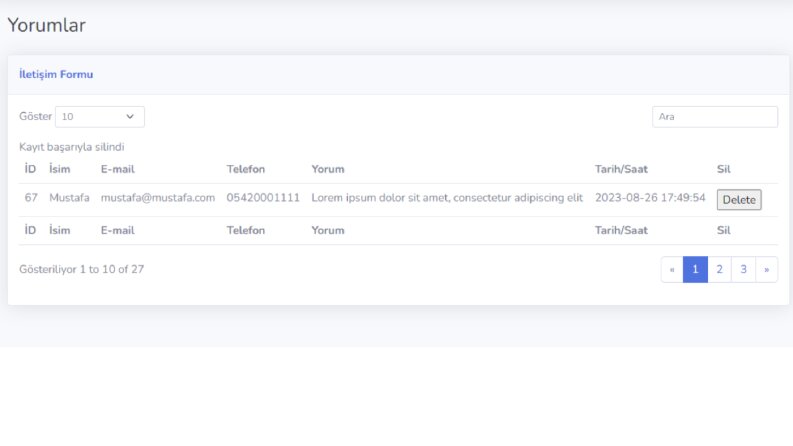Go to pagination page 3

click(743, 270)
